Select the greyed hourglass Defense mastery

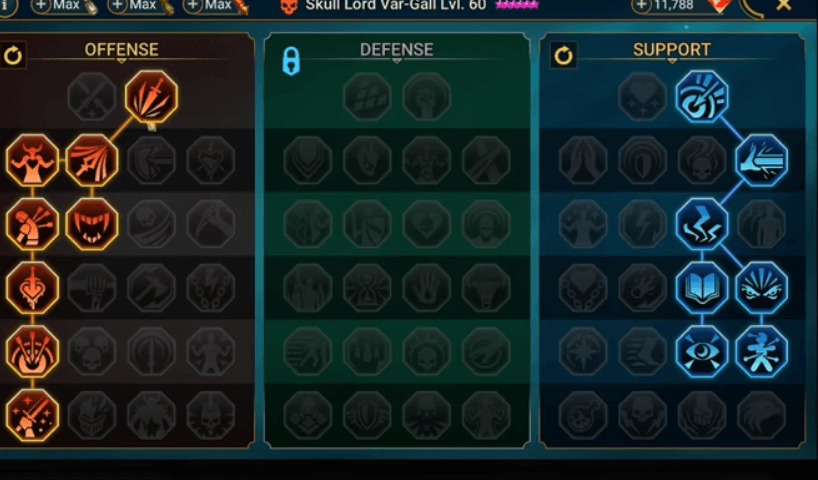(367, 288)
